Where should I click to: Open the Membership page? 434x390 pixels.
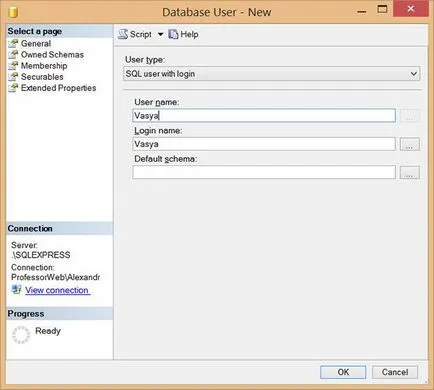(x=44, y=66)
